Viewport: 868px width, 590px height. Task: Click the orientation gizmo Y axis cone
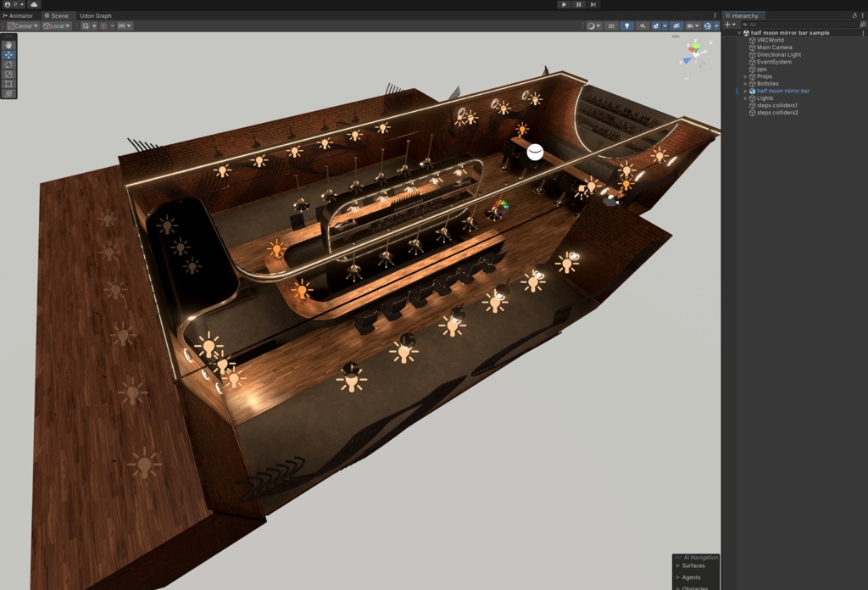click(x=695, y=46)
